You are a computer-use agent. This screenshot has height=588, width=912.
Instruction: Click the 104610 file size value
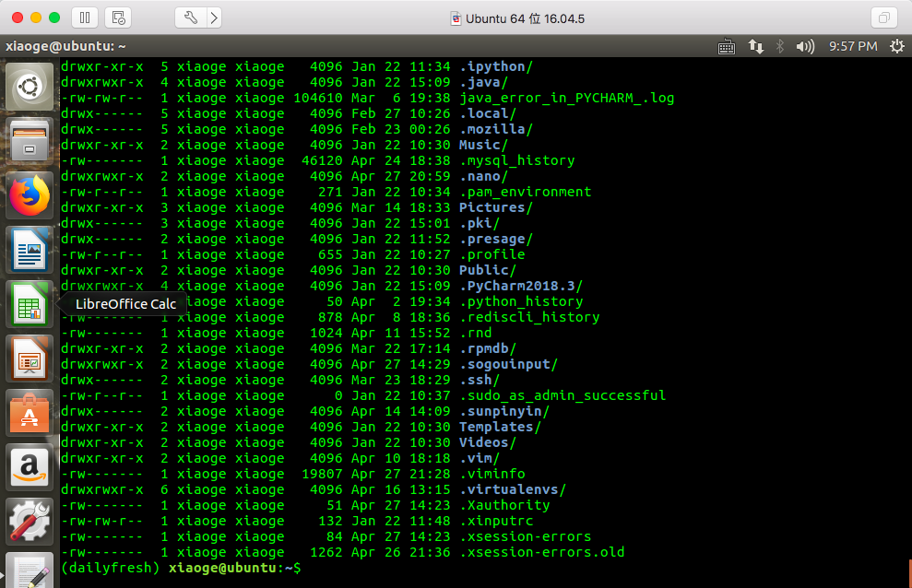point(318,99)
